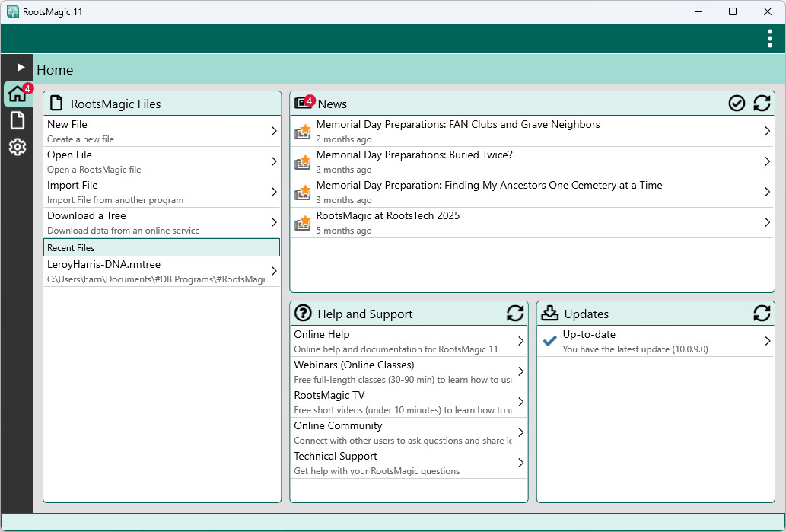
Task: Open the three-dot main menu
Action: (769, 39)
